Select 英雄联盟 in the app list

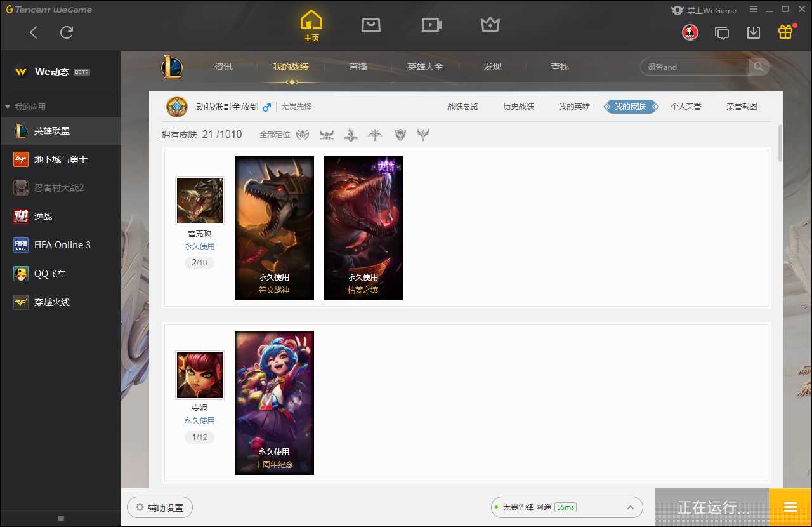pos(60,131)
